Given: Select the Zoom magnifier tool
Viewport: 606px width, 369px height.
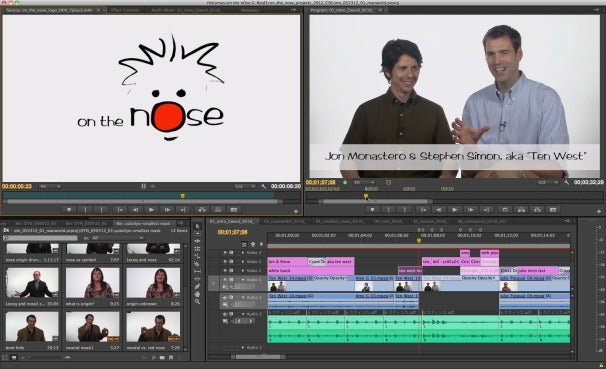Looking at the screenshot, I should [x=197, y=301].
